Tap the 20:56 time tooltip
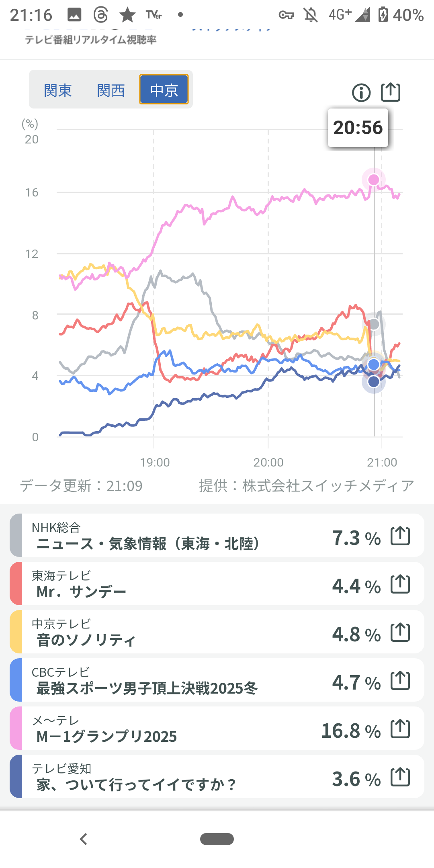This screenshot has height=868, width=434. pyautogui.click(x=358, y=128)
